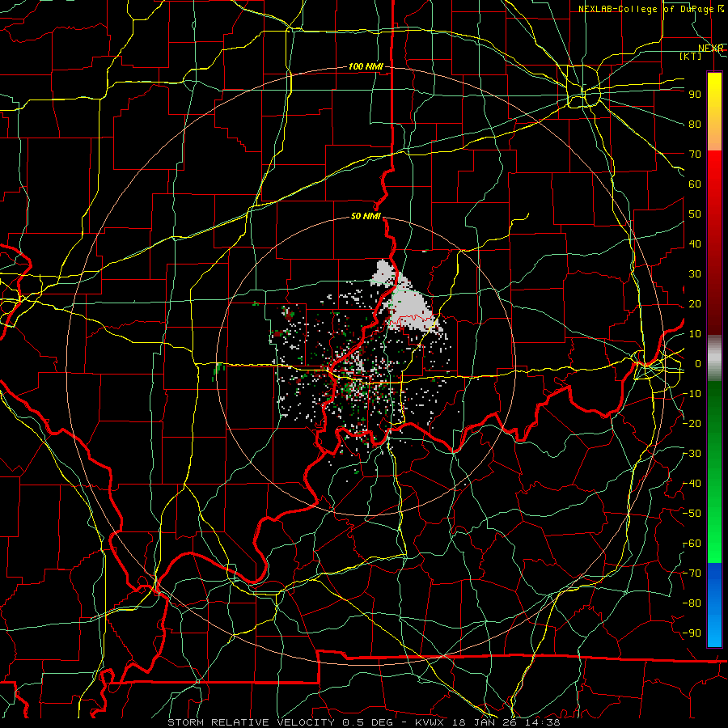Click the Storm Relative Velocity caption at bottom
This screenshot has height=728, width=728.
(363, 722)
